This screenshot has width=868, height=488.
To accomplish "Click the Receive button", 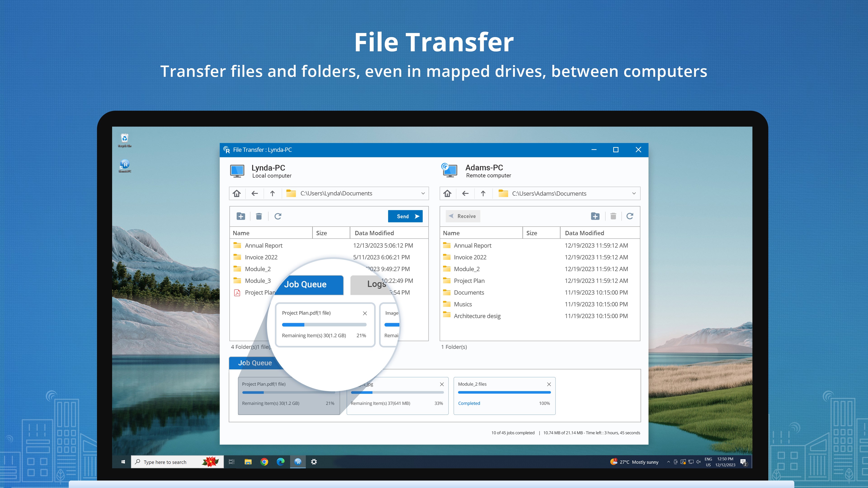I will click(x=463, y=216).
